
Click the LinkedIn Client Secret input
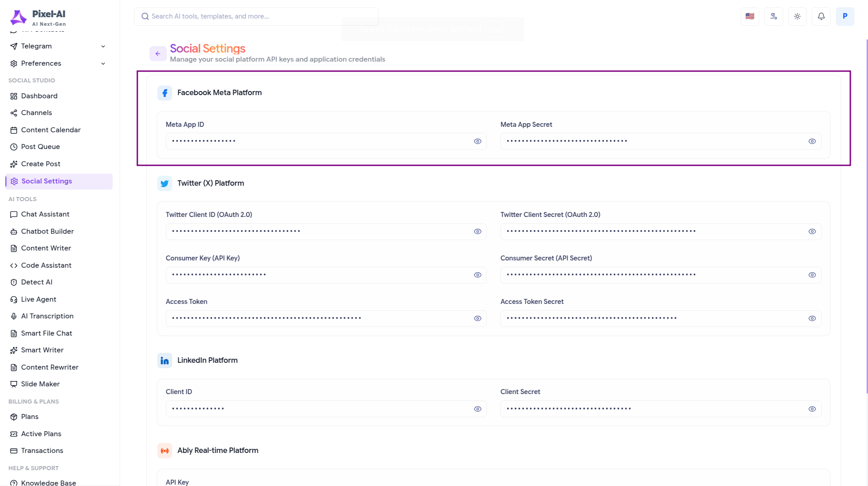pyautogui.click(x=661, y=409)
